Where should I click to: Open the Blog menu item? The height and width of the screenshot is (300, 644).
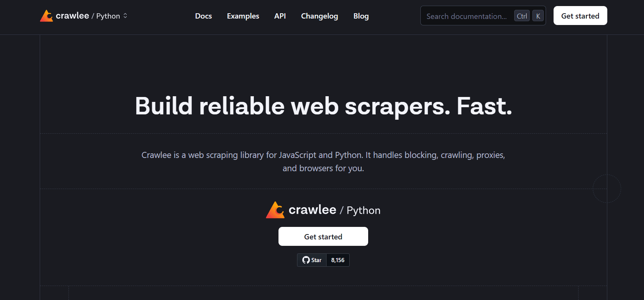pos(361,16)
